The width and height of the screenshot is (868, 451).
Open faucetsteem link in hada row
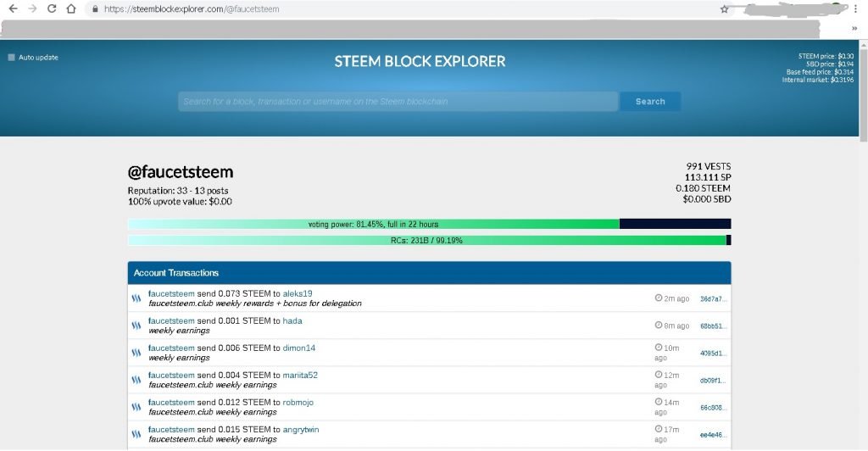click(x=171, y=321)
